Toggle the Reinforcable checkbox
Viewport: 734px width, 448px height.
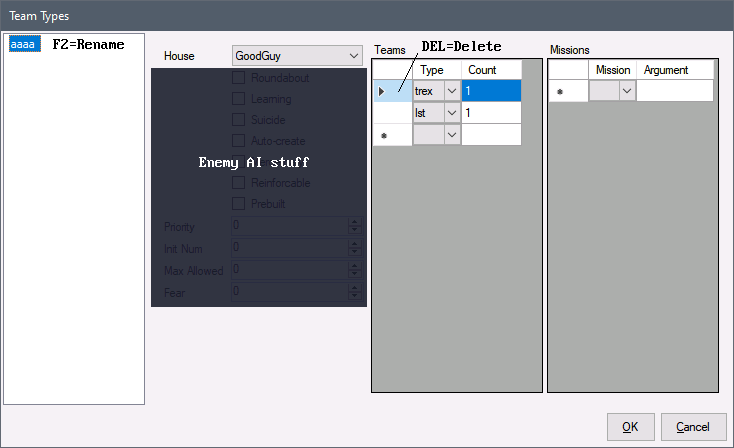(238, 183)
